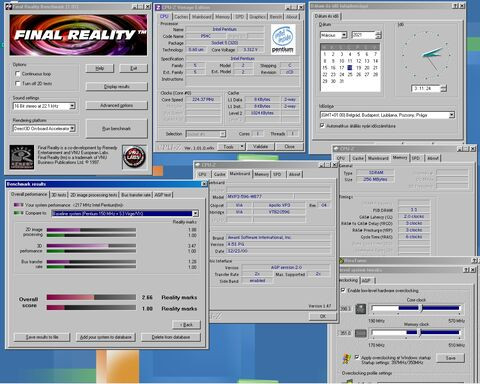This screenshot has height=384, width=480.
Task: Open the SPD tab in CPU-Z Memory window
Action: pos(416,158)
